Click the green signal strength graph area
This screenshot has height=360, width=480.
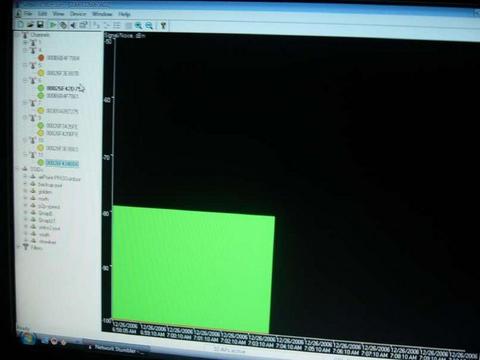point(193,268)
